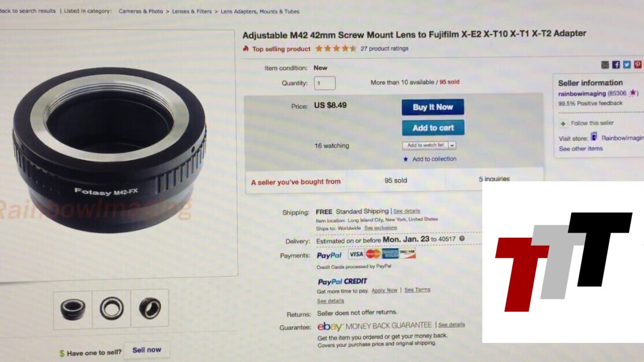This screenshot has width=644, height=362.
Task: Share listing via email icon
Action: (605, 65)
